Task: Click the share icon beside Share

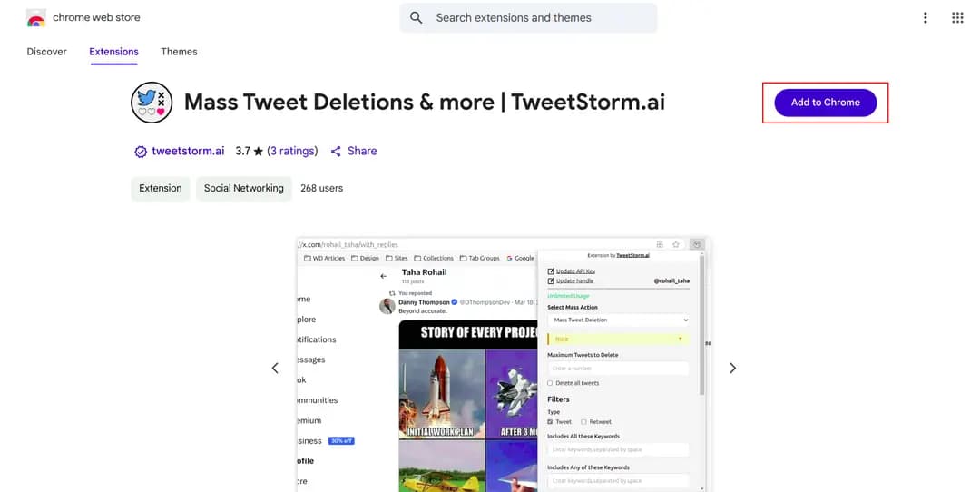Action: [336, 152]
